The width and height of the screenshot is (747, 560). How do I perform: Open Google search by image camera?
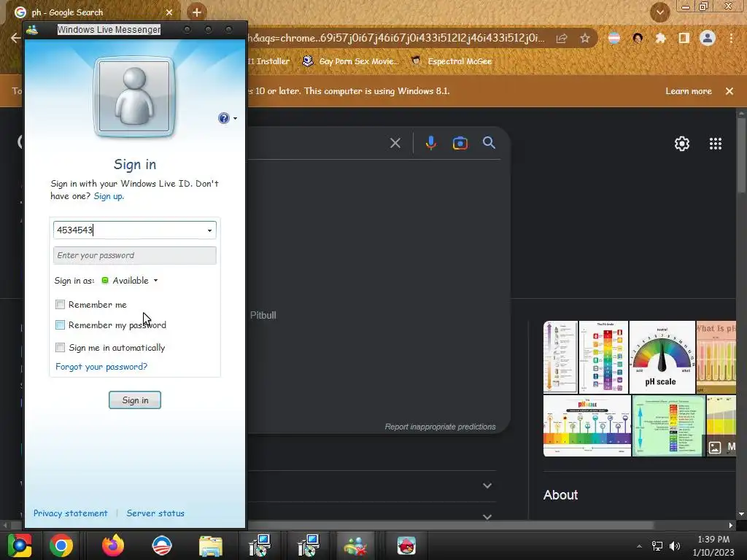(x=460, y=143)
